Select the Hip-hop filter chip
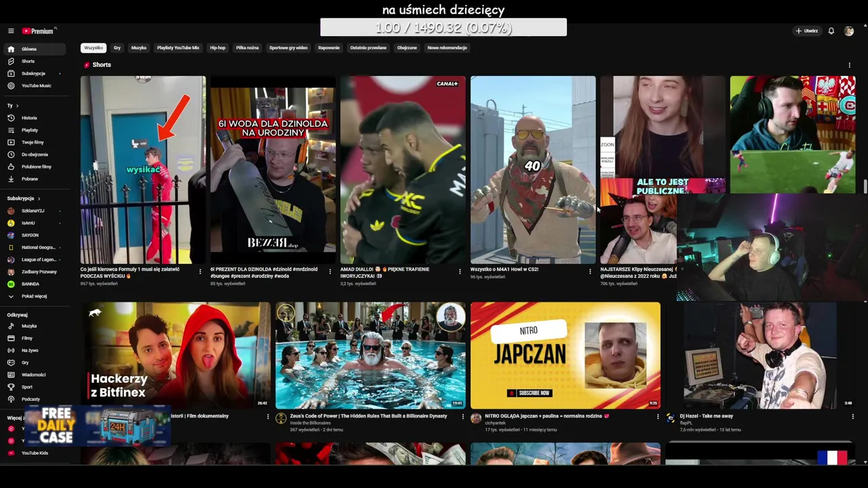The height and width of the screenshot is (488, 868). pyautogui.click(x=218, y=48)
